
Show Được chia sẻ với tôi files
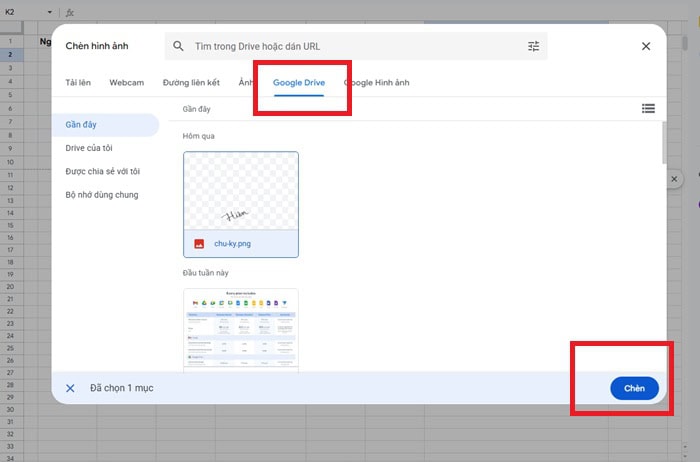pos(102,171)
